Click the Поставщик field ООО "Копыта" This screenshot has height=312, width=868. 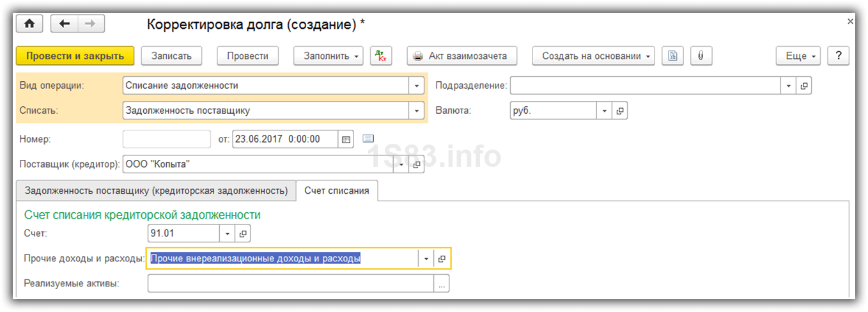tap(258, 164)
